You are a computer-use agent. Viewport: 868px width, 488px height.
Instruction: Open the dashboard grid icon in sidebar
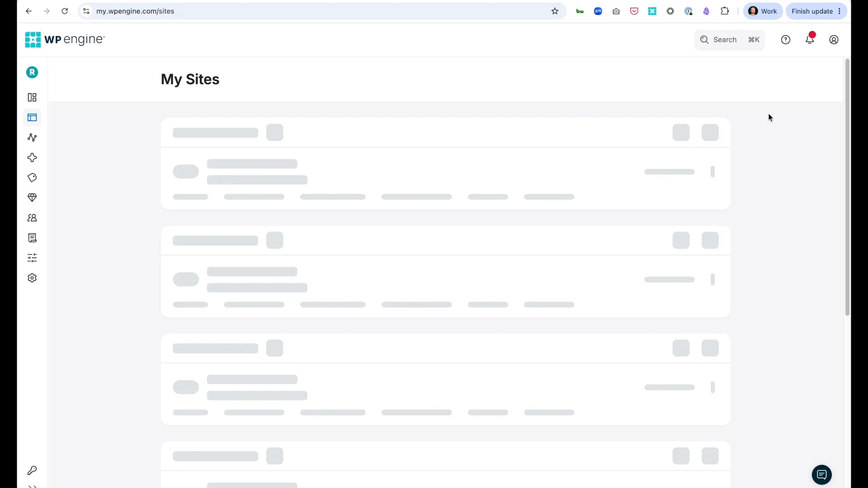click(x=32, y=98)
